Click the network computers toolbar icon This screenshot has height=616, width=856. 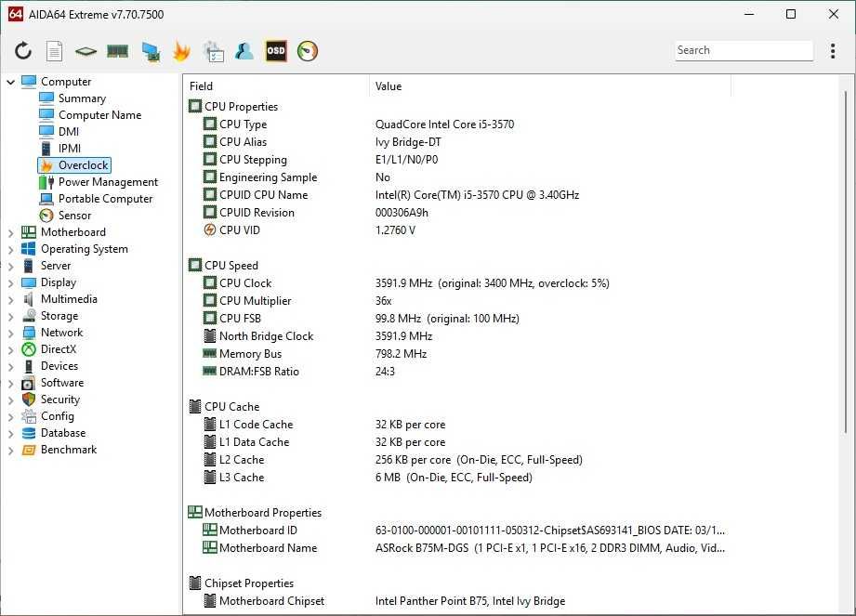(x=151, y=51)
